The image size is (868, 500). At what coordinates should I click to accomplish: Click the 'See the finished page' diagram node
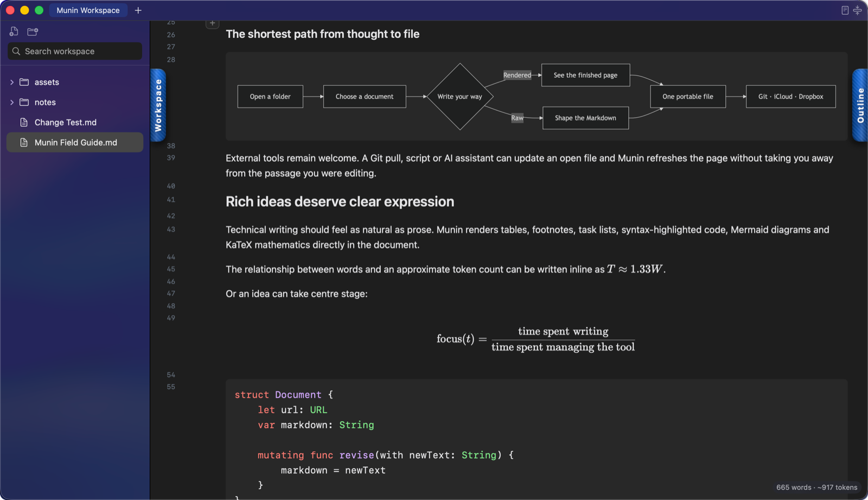point(585,75)
